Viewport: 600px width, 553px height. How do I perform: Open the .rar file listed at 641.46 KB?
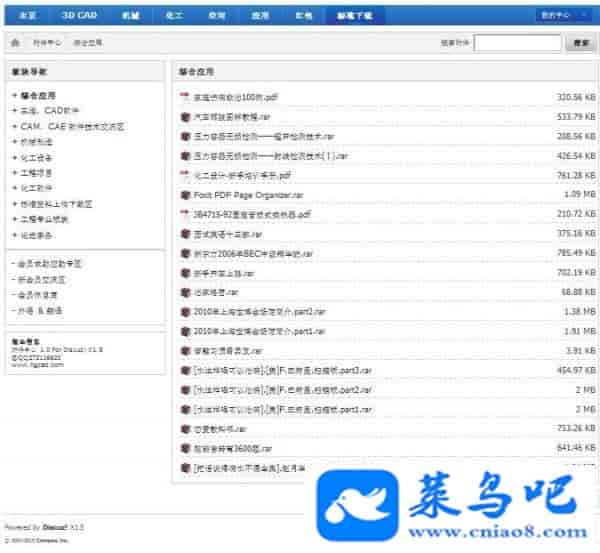(x=233, y=449)
